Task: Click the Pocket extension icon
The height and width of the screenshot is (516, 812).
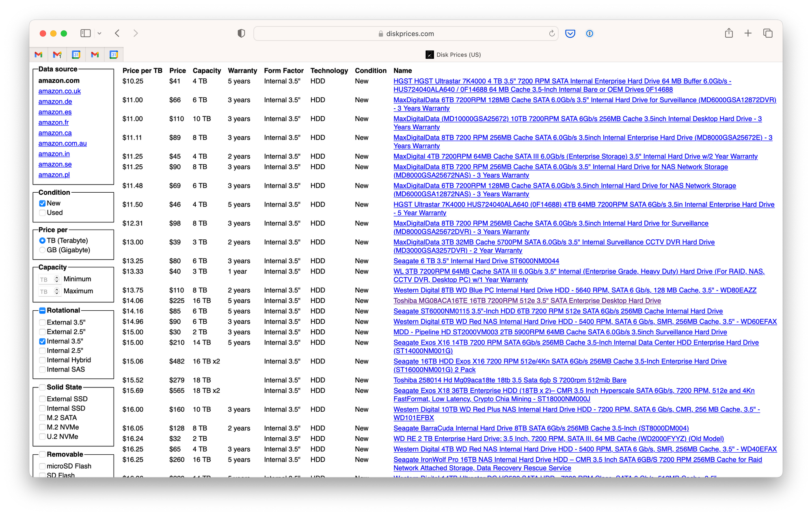Action: [x=570, y=34]
